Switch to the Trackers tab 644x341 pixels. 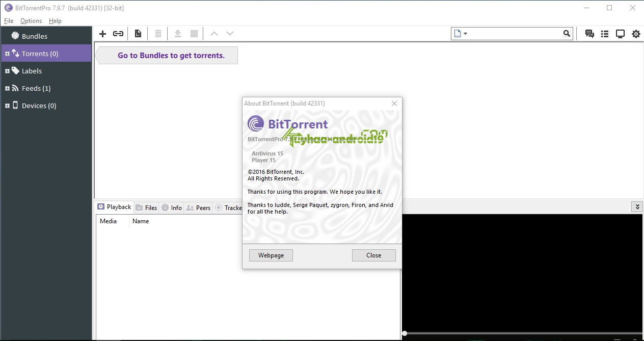coord(228,207)
